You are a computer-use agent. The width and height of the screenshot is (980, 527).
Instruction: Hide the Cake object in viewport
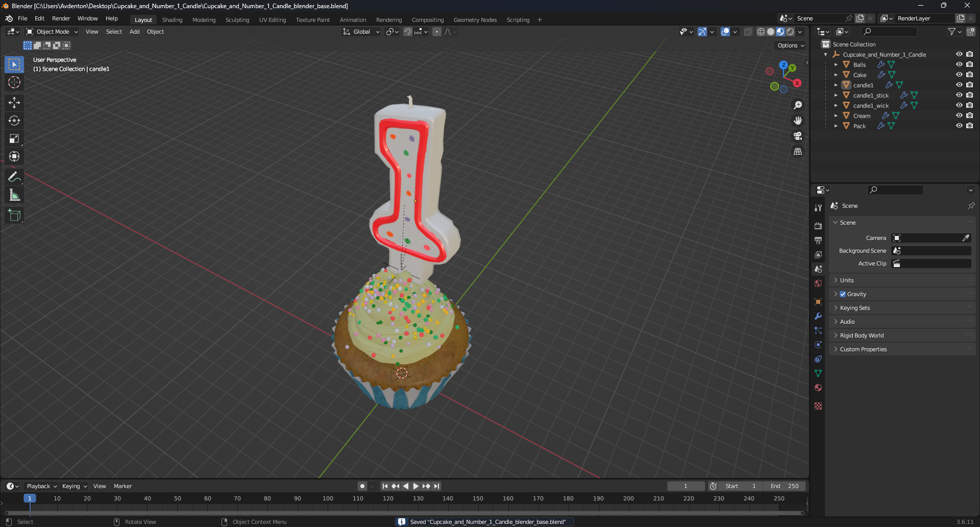coord(959,75)
